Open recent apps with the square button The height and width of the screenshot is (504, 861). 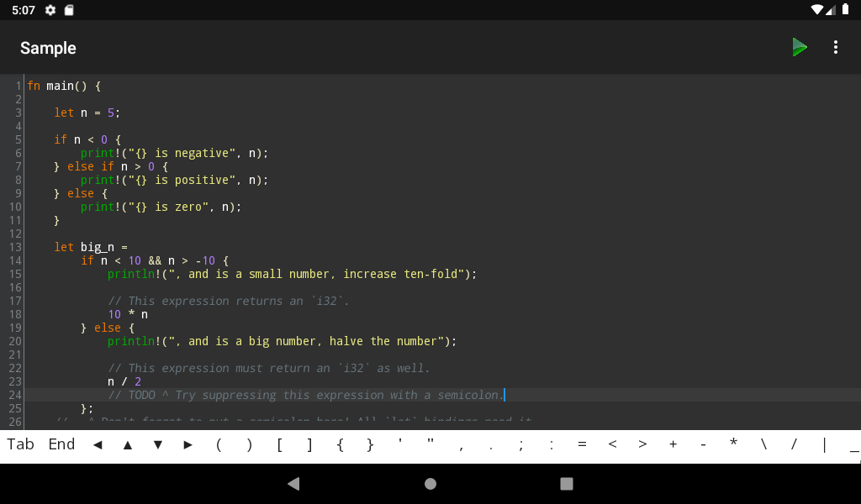click(567, 483)
